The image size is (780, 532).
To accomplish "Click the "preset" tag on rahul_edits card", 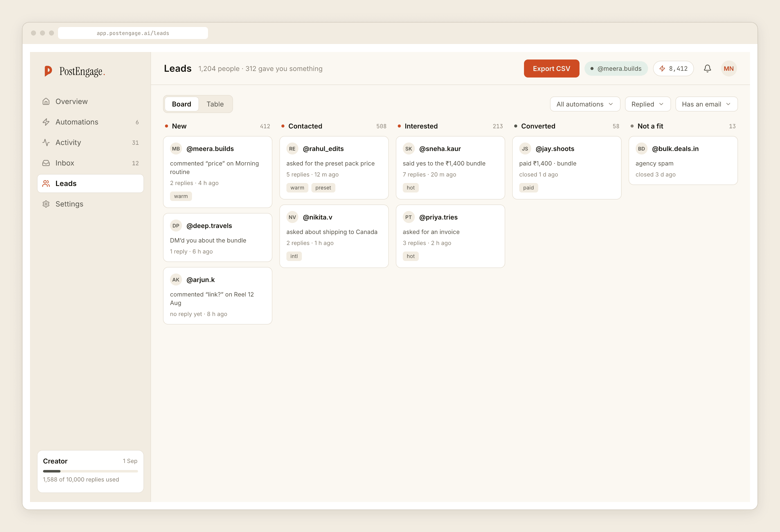I will coord(323,188).
